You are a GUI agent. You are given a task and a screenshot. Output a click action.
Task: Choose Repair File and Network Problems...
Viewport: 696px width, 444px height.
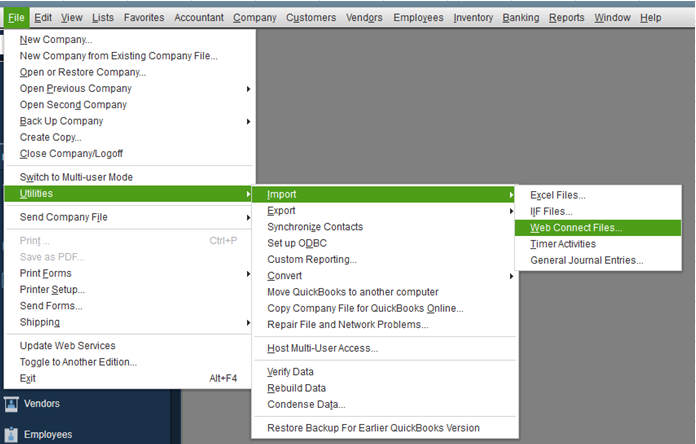[385, 325]
